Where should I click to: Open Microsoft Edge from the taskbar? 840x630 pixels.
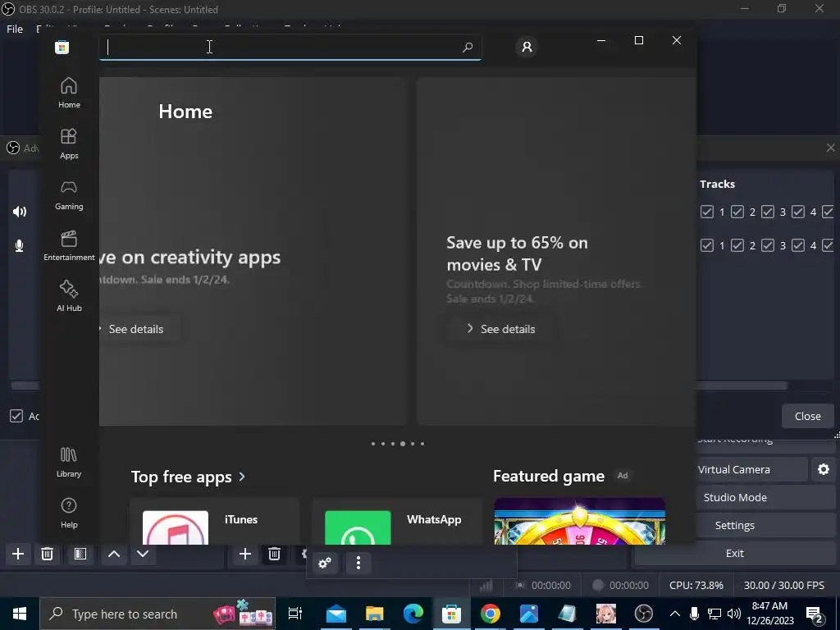pyautogui.click(x=413, y=614)
